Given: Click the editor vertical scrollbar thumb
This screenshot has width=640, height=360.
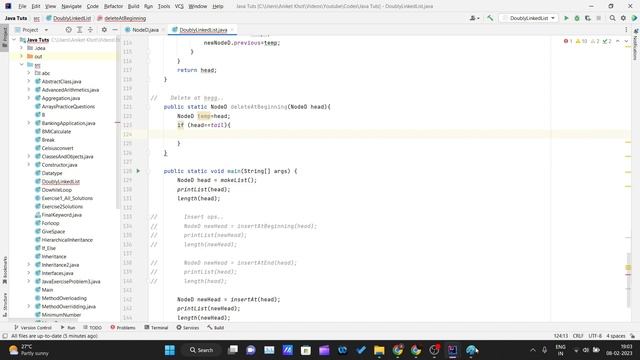Looking at the screenshot, I should 629,280.
